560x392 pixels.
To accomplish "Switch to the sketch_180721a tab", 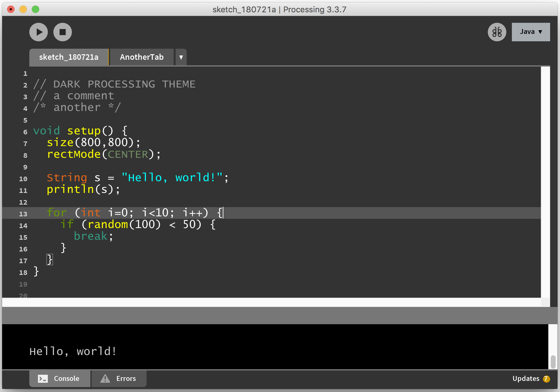I will click(x=69, y=57).
